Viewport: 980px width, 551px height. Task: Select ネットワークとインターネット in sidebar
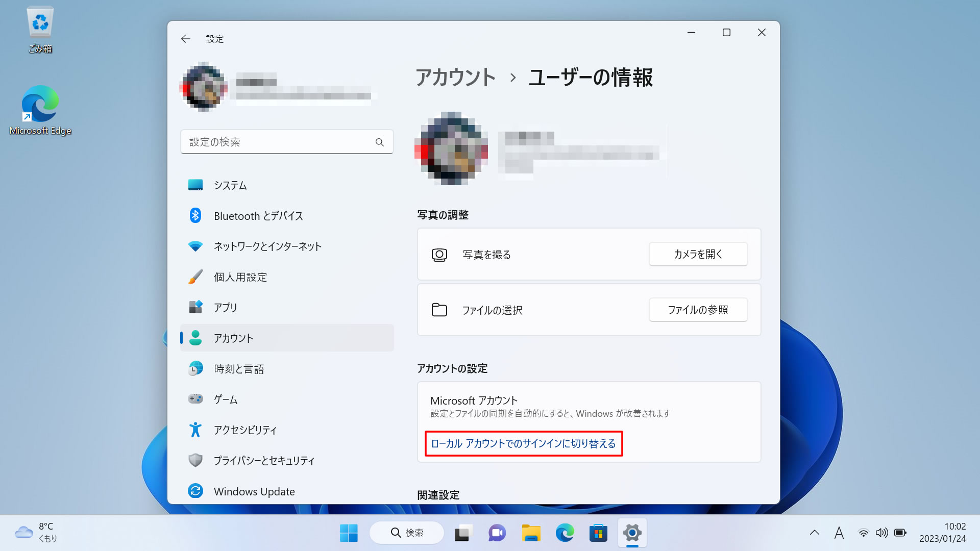click(287, 246)
